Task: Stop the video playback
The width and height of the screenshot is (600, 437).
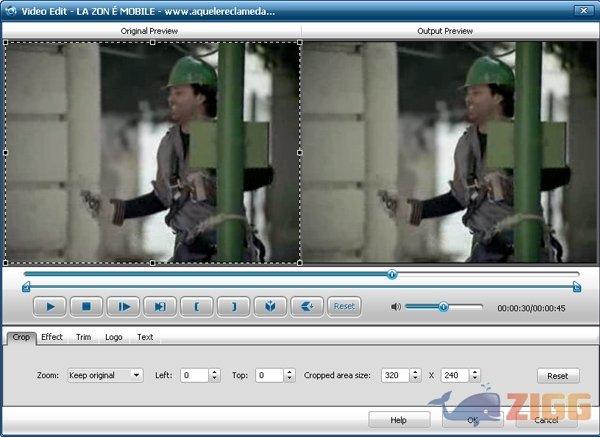Action: pyautogui.click(x=87, y=307)
